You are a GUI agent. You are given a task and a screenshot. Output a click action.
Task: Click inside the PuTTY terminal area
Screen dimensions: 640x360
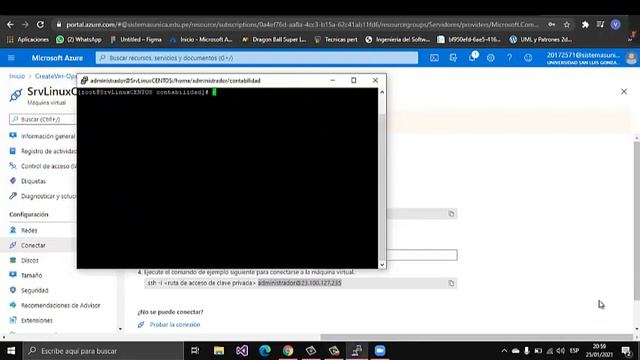tap(227, 178)
